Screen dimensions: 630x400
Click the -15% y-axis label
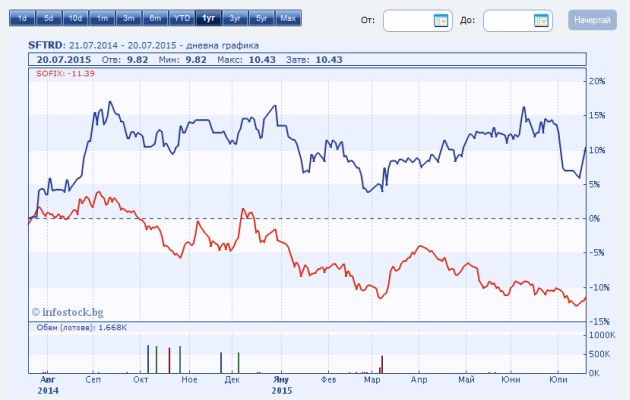(x=599, y=321)
